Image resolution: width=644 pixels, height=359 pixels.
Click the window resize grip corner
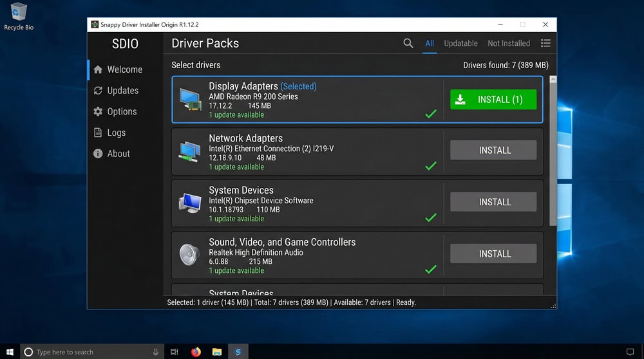[x=553, y=306]
